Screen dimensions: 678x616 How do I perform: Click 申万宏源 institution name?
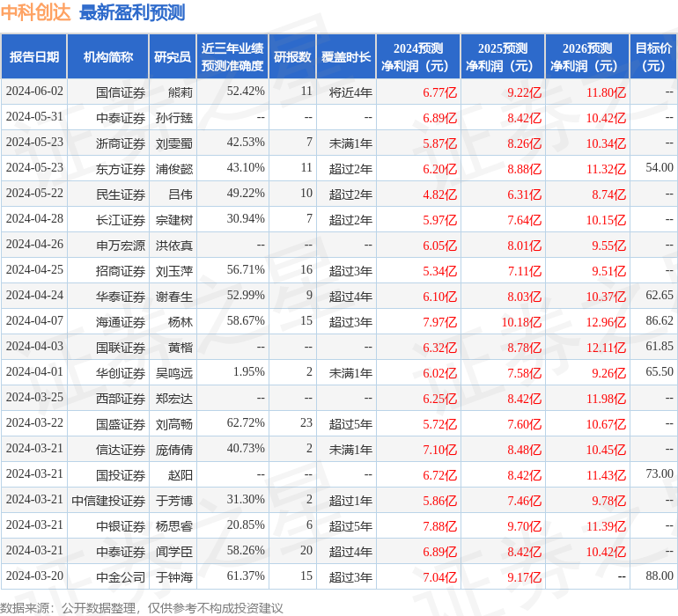click(121, 246)
